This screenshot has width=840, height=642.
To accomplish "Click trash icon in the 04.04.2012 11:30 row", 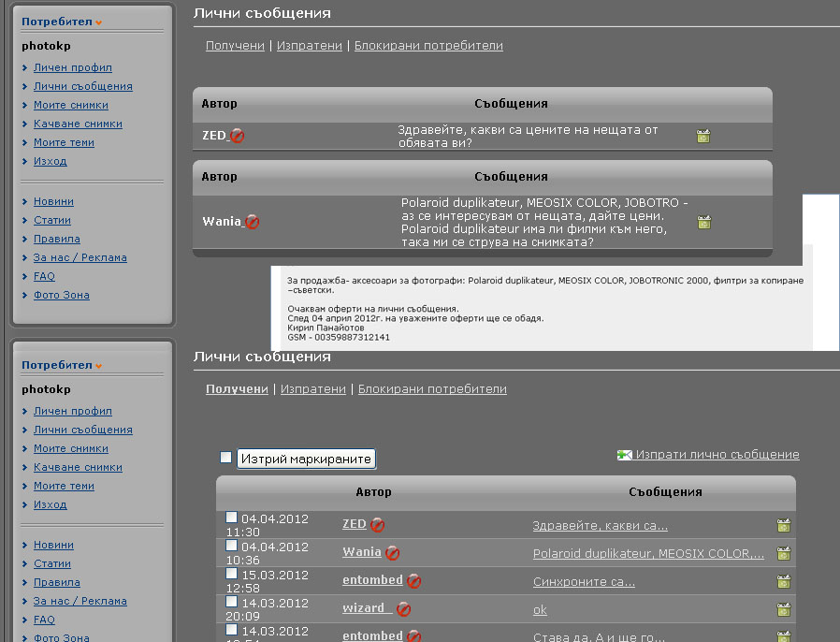I will click(x=784, y=525).
